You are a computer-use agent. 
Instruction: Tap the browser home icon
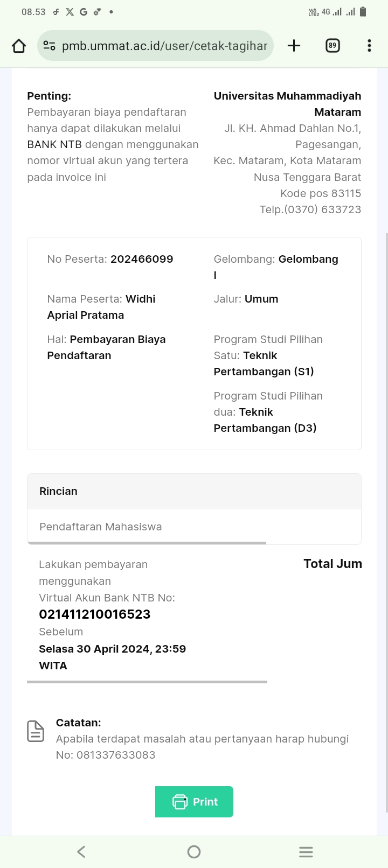pyautogui.click(x=19, y=46)
